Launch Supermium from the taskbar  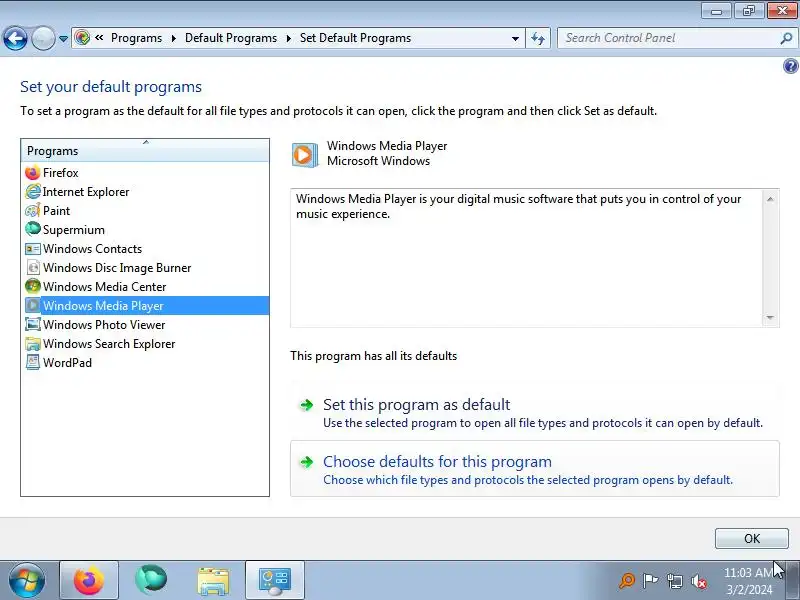click(x=151, y=580)
